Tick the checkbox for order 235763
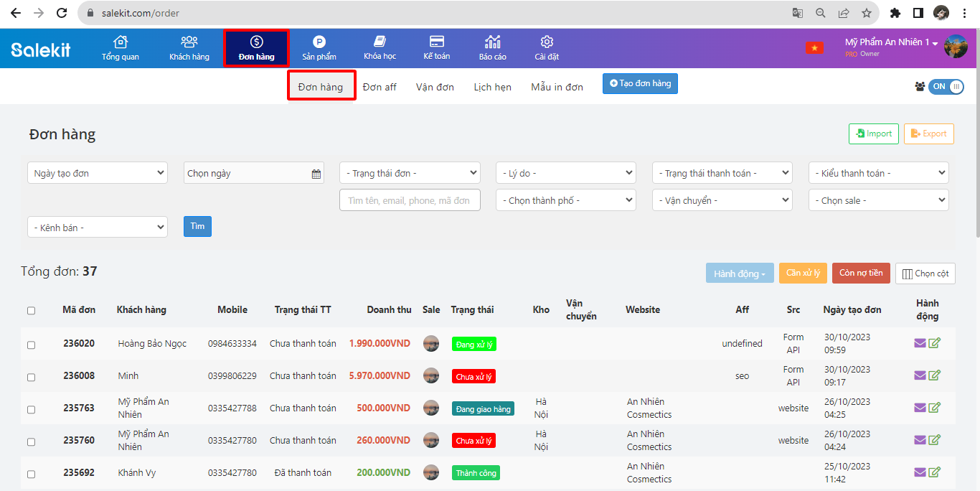This screenshot has width=980, height=491. coord(31,409)
